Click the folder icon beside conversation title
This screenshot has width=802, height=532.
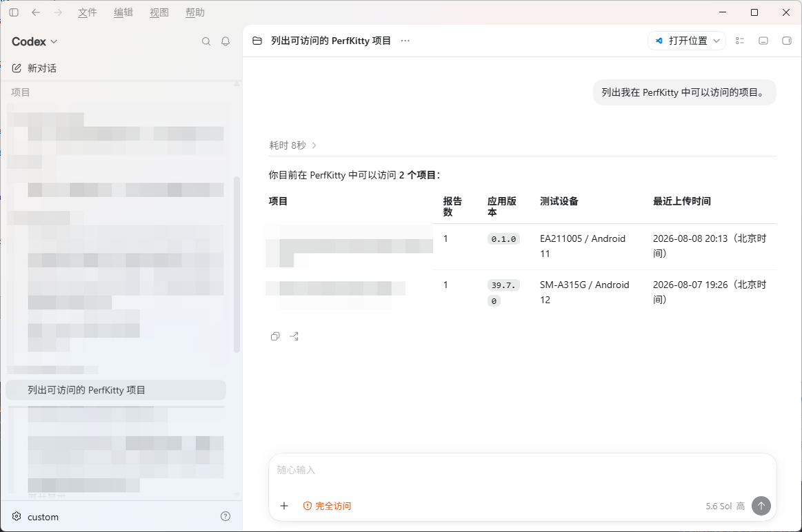[x=257, y=41]
